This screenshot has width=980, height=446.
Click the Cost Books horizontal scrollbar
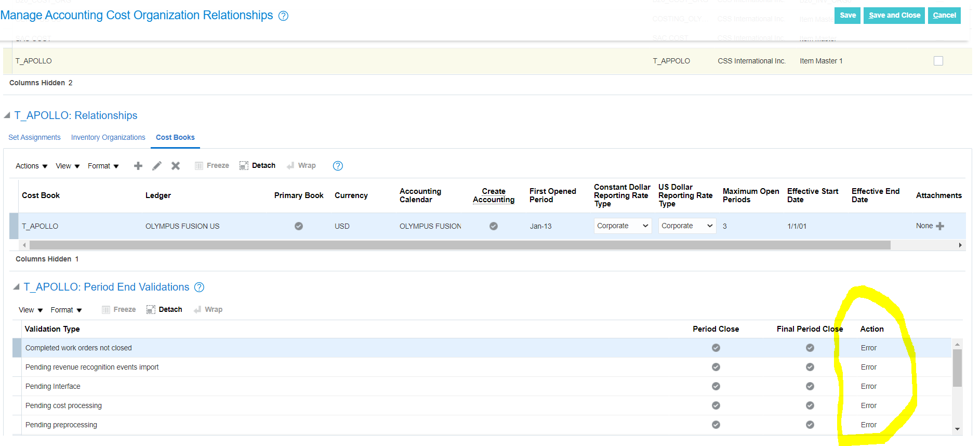click(x=460, y=245)
